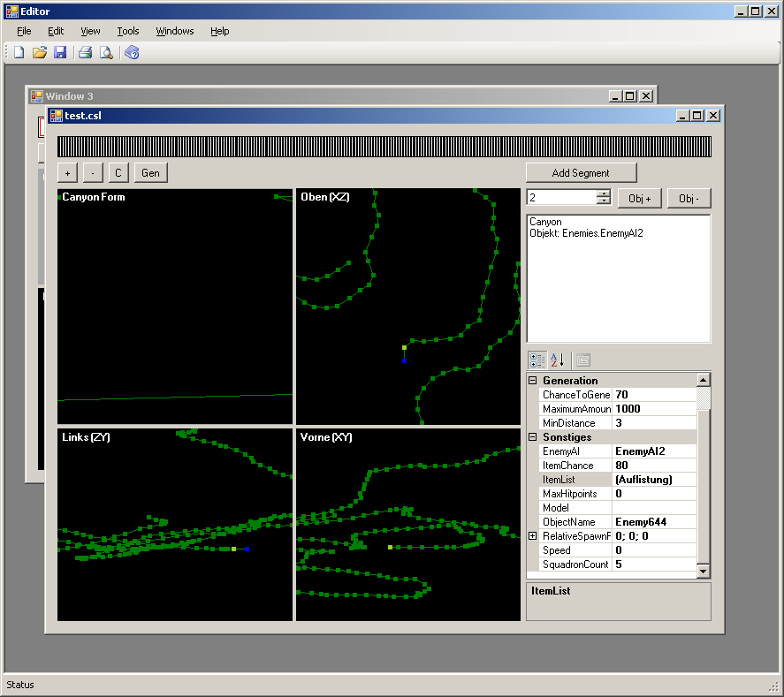Click the Links (ZY) side viewport
Screen dimensions: 784x697
pos(175,525)
